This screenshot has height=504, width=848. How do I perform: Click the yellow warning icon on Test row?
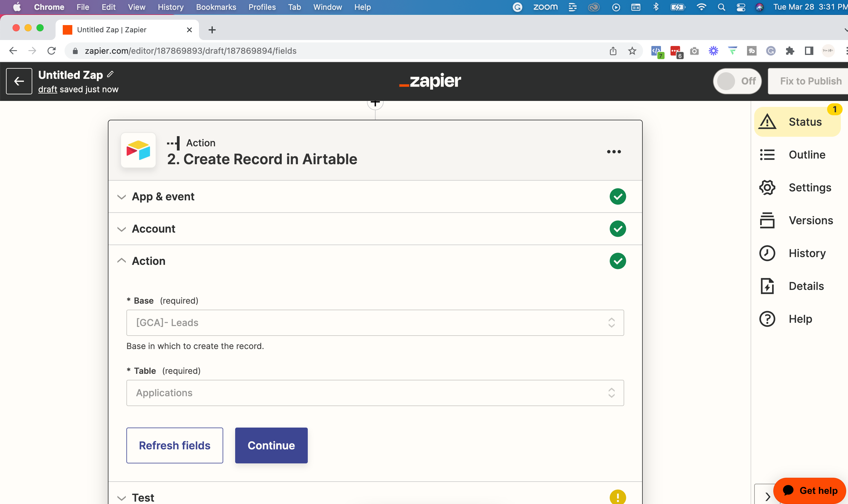click(618, 497)
